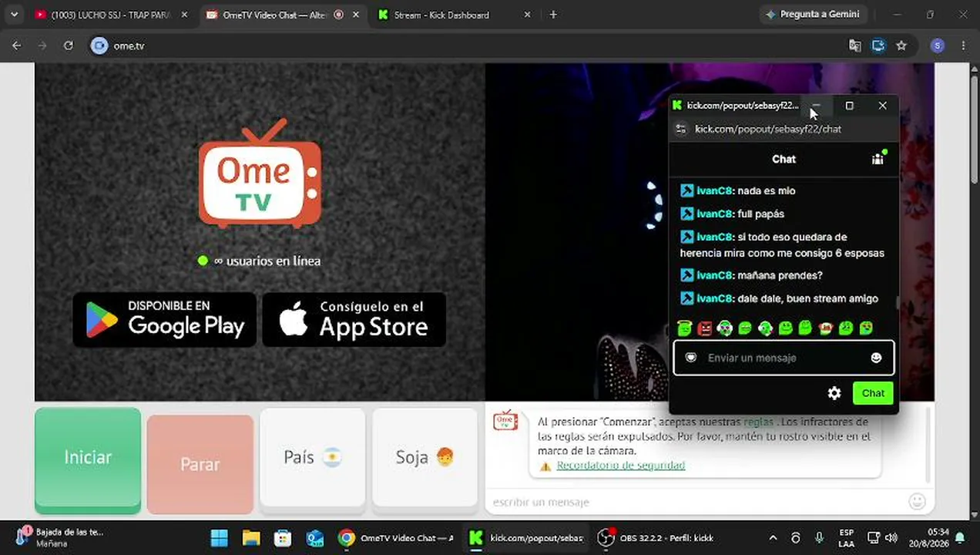The height and width of the screenshot is (555, 980).
Task: Open the weather widget Bajada de las te...
Action: [60, 537]
